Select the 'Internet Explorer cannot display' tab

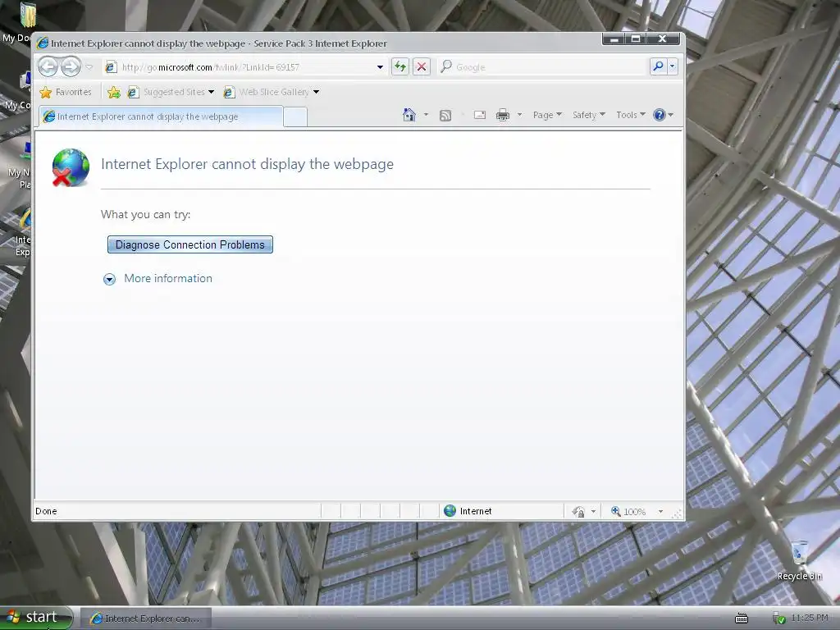161,116
